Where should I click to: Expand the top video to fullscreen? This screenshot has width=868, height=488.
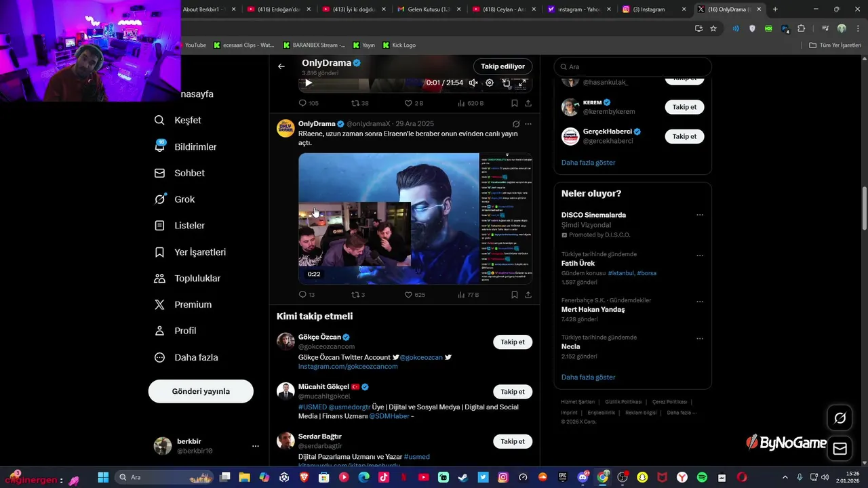coord(522,83)
